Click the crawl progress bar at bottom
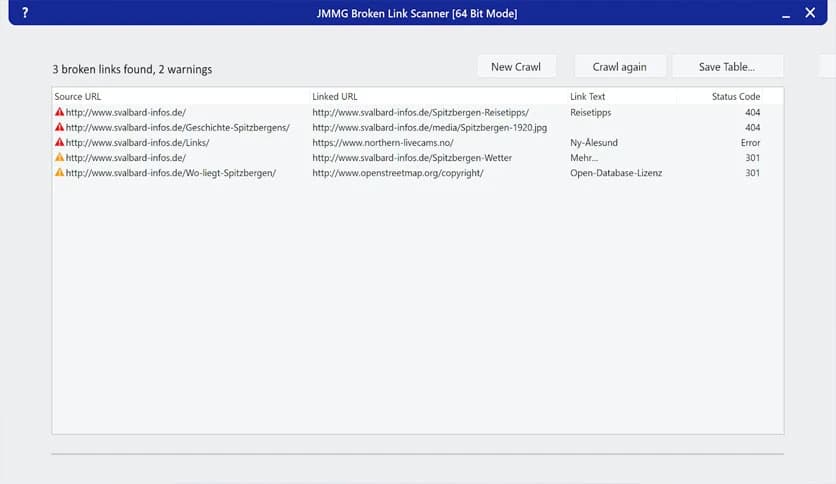836x484 pixels. click(417, 454)
